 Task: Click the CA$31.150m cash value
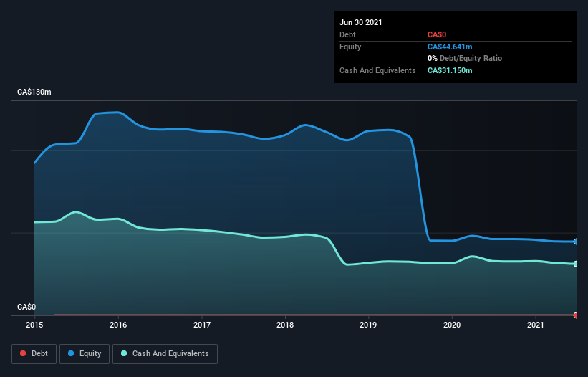[x=450, y=70]
